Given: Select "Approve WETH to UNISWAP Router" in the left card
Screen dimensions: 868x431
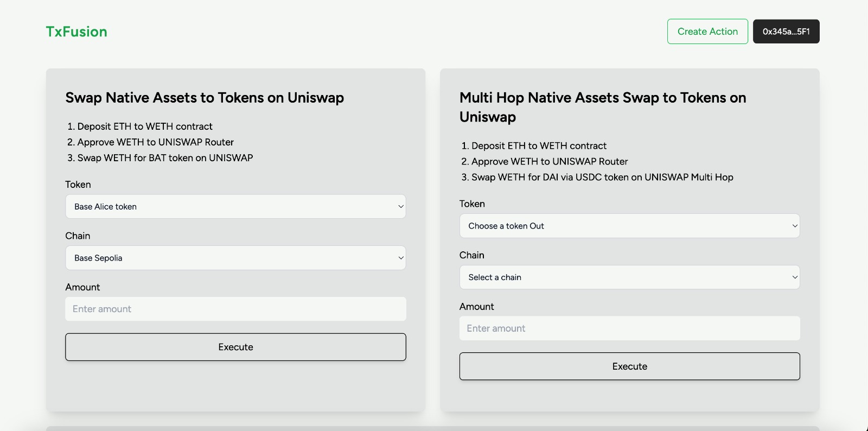Looking at the screenshot, I should (x=155, y=142).
